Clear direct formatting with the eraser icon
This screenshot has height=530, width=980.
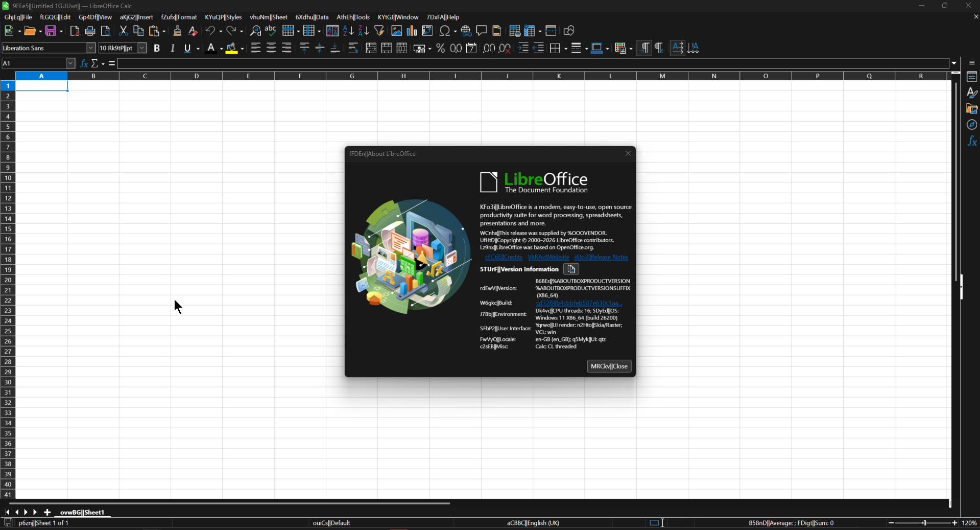193,31
